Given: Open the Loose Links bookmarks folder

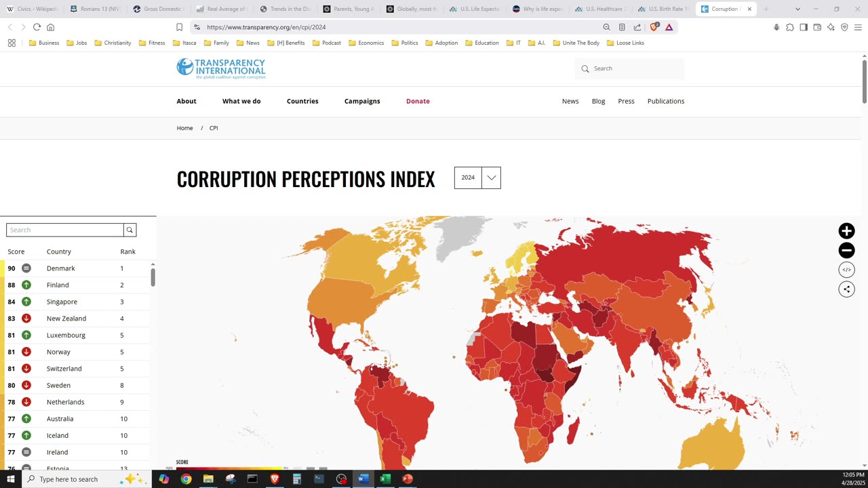Looking at the screenshot, I should (625, 43).
